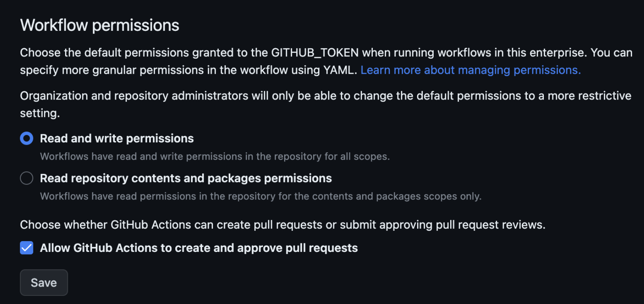Click the 'Read and write permissions' label text
The width and height of the screenshot is (644, 304).
tap(116, 138)
